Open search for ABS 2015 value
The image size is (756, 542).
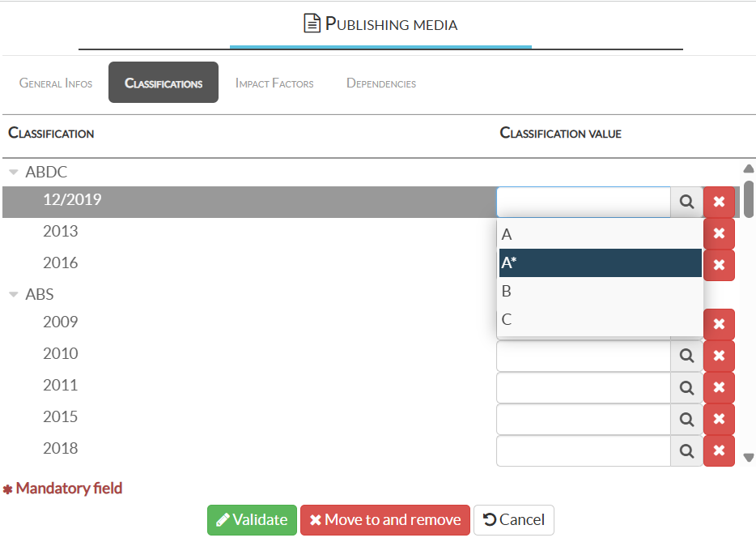coord(686,419)
